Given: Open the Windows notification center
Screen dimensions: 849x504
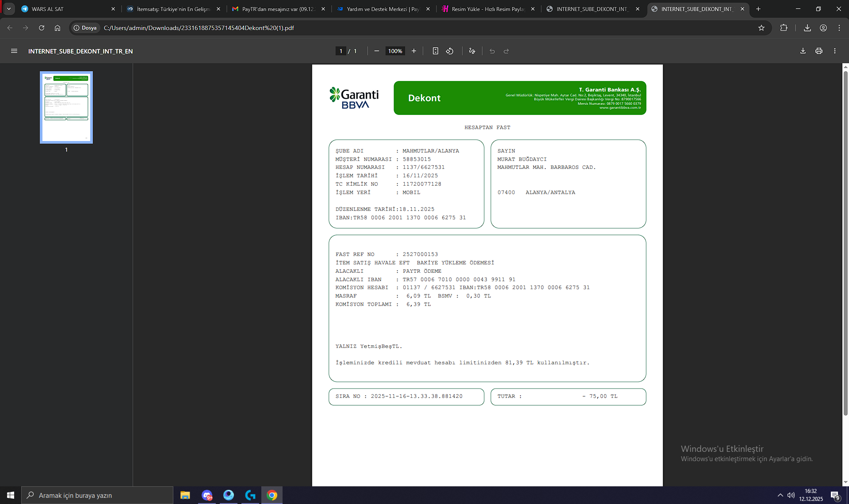Looking at the screenshot, I should [835, 495].
